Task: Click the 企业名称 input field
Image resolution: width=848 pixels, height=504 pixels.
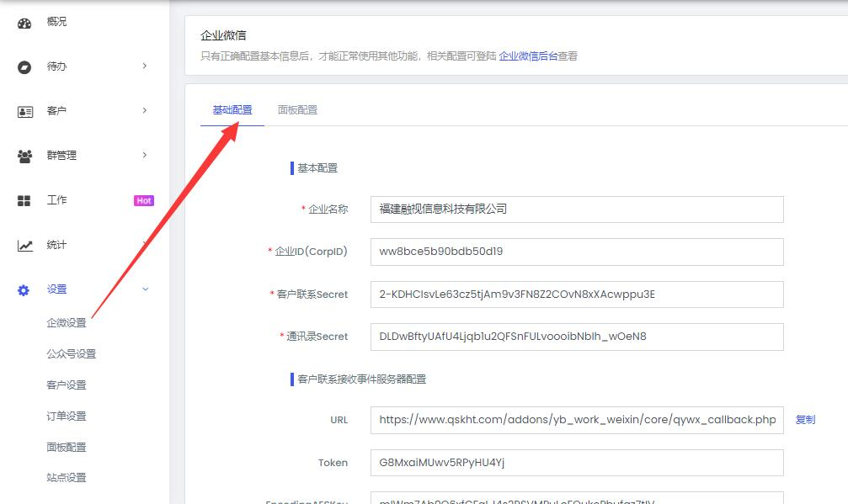Action: (577, 210)
